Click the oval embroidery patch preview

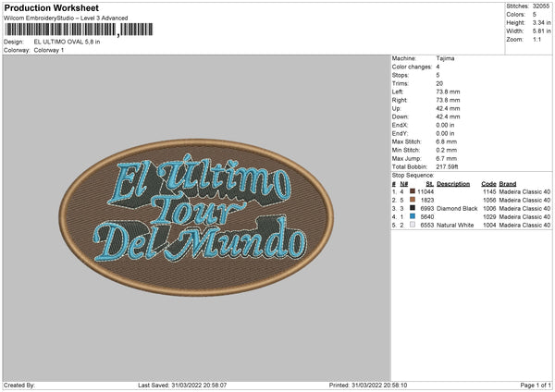196,217
